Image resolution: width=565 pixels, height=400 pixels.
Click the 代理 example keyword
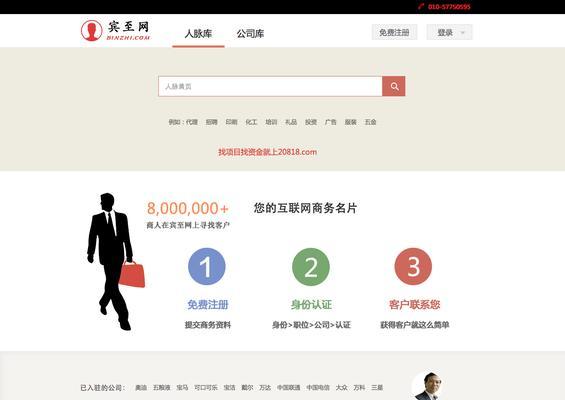192,122
